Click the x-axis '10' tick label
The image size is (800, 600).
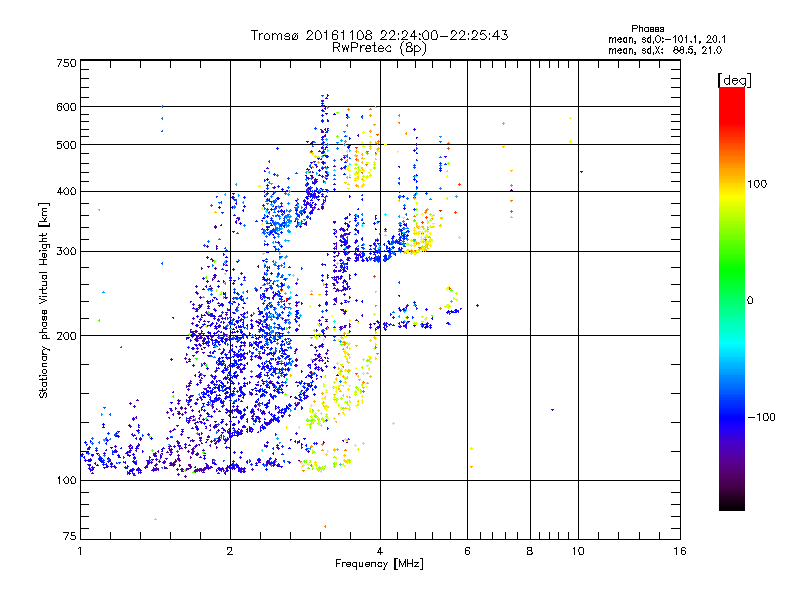pos(578,551)
